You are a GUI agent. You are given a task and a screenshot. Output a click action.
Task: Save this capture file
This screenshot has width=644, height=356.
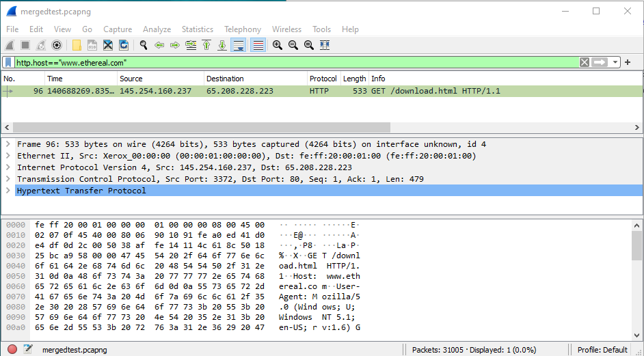pyautogui.click(x=92, y=45)
